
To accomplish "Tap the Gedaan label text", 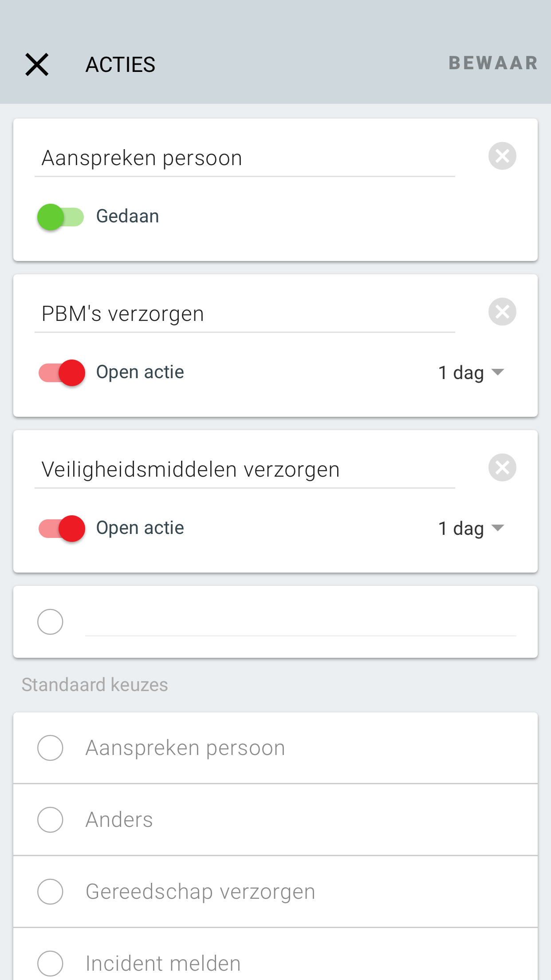I will pyautogui.click(x=128, y=216).
